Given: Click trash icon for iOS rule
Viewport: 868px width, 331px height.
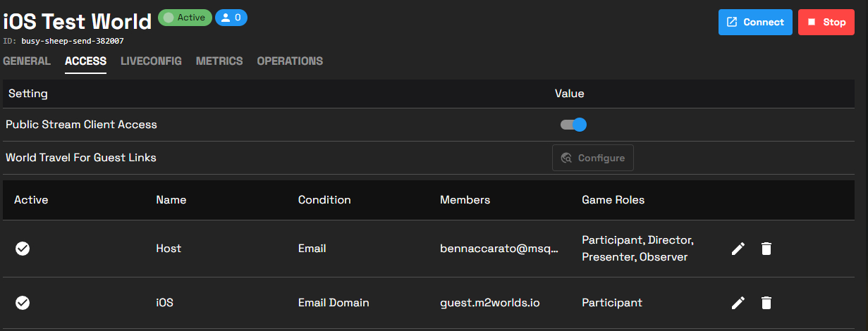Looking at the screenshot, I should (766, 303).
